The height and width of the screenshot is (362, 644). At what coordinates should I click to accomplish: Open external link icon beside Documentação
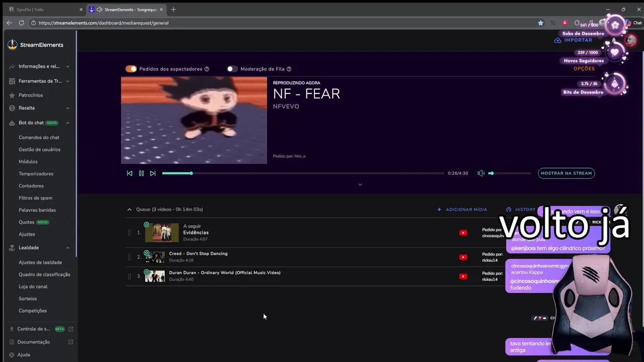71,342
